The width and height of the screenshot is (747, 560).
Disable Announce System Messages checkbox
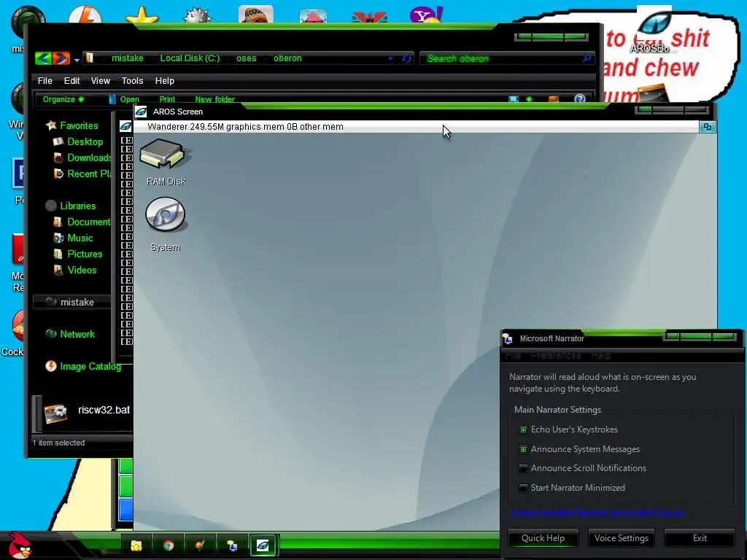[523, 449]
